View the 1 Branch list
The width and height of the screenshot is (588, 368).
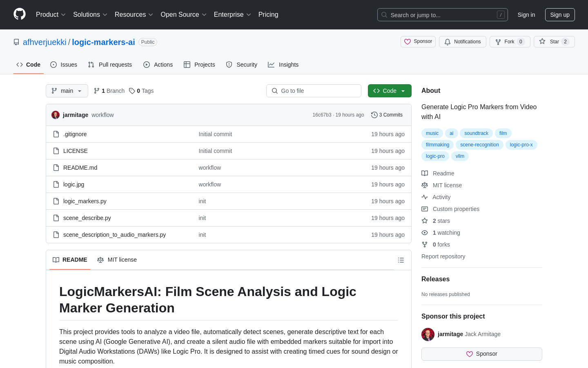[109, 91]
